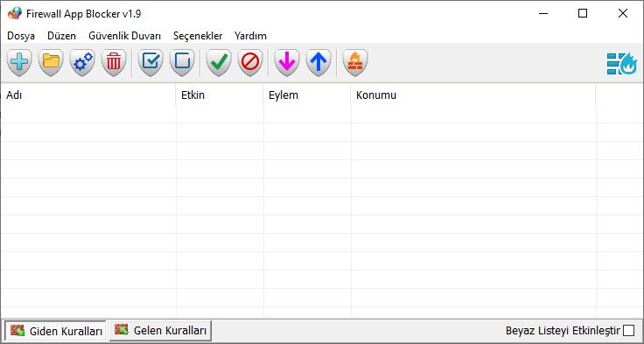
Task: Click the Firewall App Blocker title bar icon
Action: click(x=14, y=13)
